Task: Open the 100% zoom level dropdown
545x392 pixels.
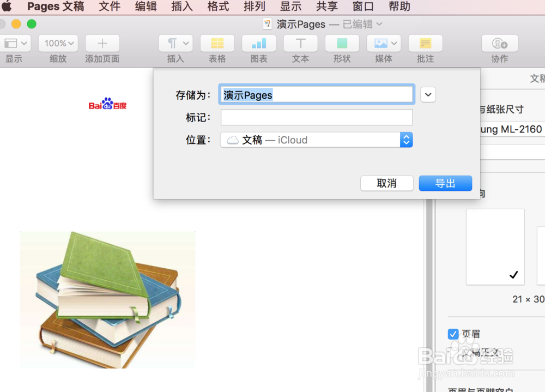Action: 58,43
